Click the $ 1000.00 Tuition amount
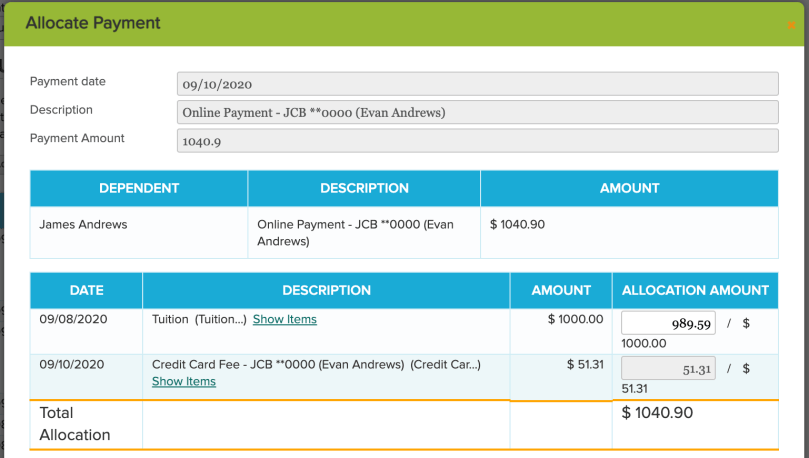 (575, 320)
